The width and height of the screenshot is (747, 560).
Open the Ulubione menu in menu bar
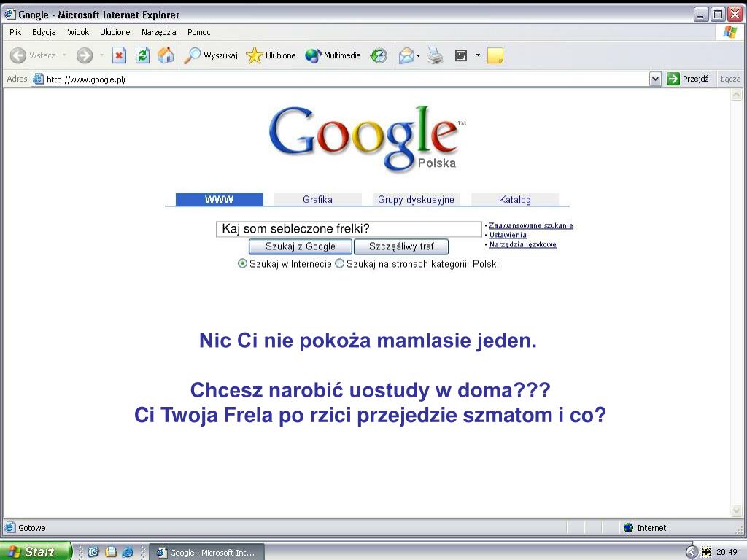click(x=115, y=32)
